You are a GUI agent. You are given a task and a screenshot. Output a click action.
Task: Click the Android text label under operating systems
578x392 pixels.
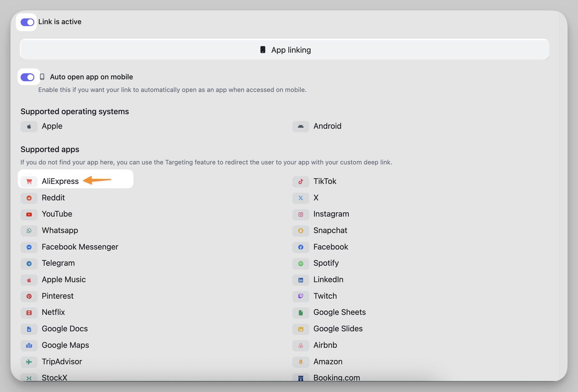pos(327,126)
